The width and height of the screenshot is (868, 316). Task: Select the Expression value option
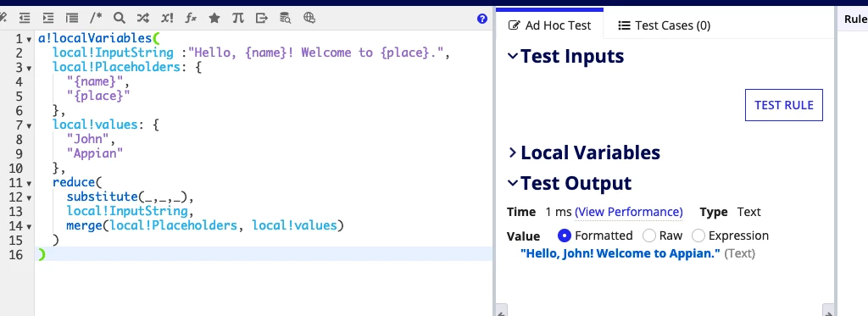pos(698,236)
